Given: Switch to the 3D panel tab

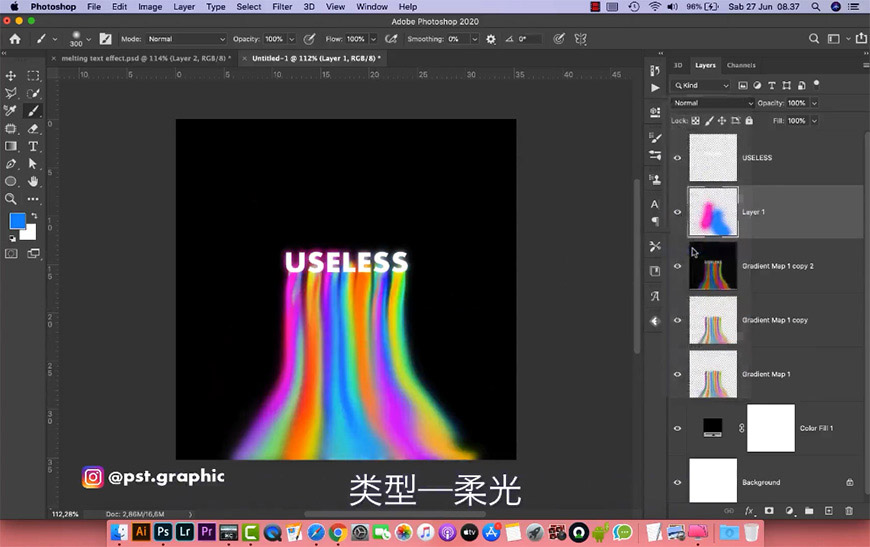Looking at the screenshot, I should click(678, 65).
